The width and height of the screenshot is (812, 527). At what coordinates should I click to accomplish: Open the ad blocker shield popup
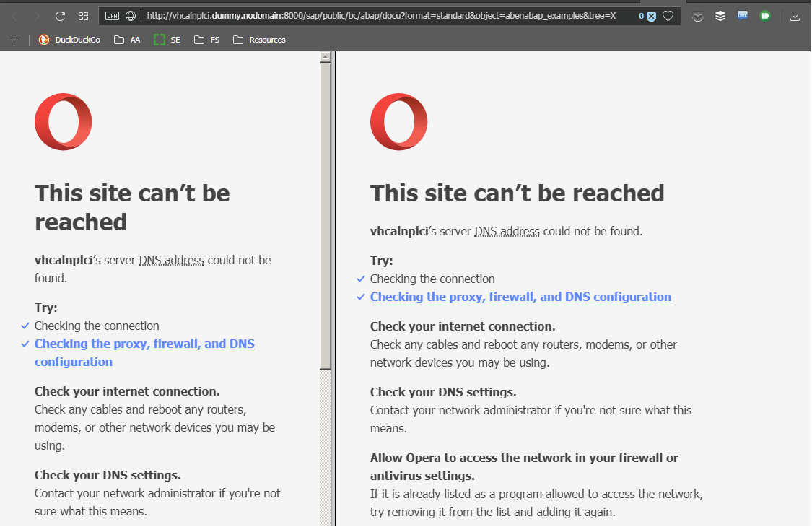point(651,16)
